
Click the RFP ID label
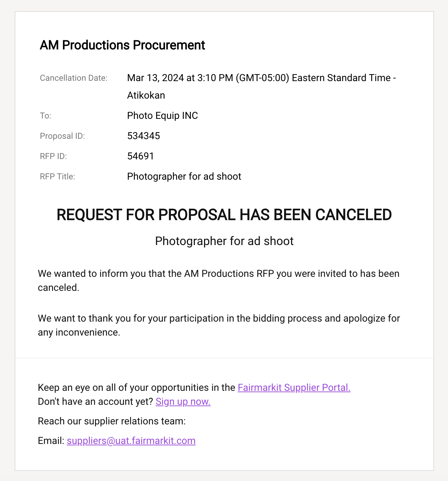(53, 156)
